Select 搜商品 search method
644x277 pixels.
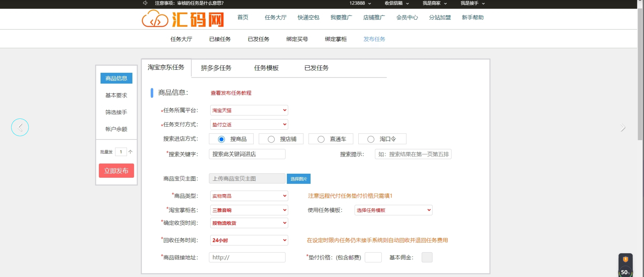[x=221, y=139]
